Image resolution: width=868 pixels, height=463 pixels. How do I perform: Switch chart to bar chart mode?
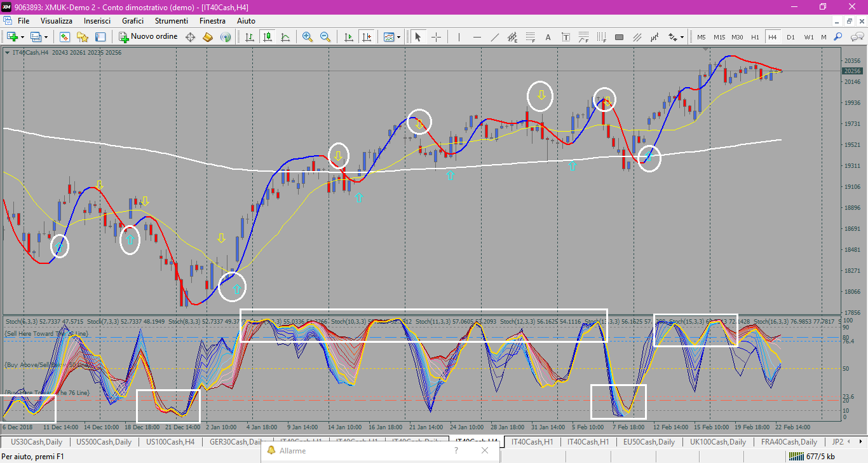tap(250, 37)
